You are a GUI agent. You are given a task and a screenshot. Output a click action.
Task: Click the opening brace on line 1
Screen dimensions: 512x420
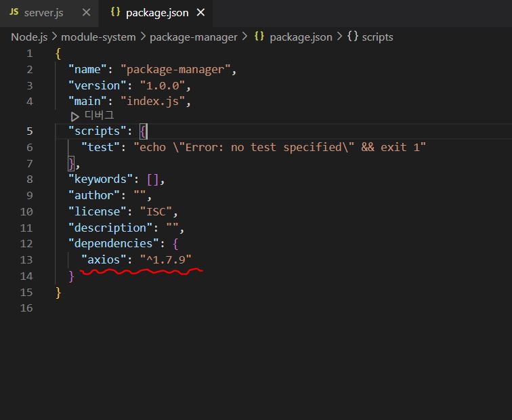58,54
